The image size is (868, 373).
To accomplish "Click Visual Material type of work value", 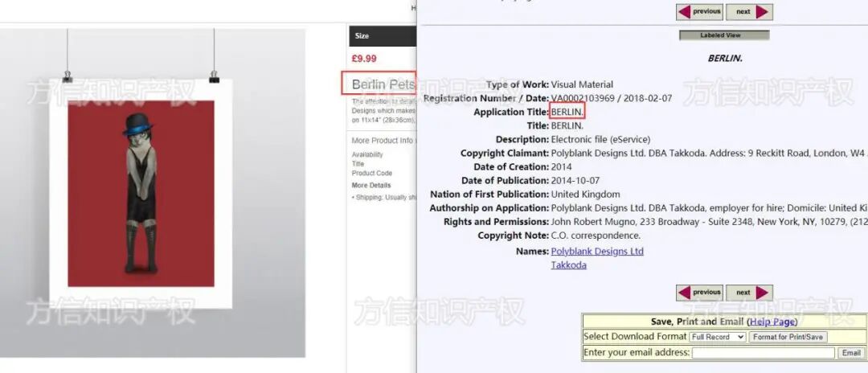I will [582, 84].
